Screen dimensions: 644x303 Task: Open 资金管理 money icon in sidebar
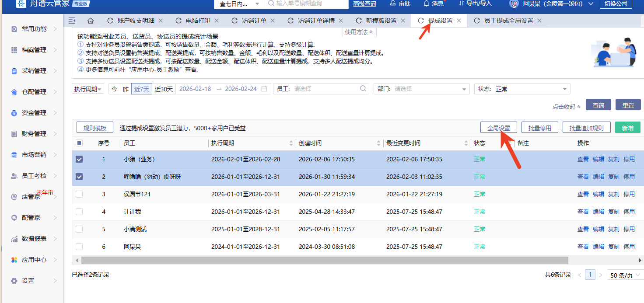[x=14, y=113]
